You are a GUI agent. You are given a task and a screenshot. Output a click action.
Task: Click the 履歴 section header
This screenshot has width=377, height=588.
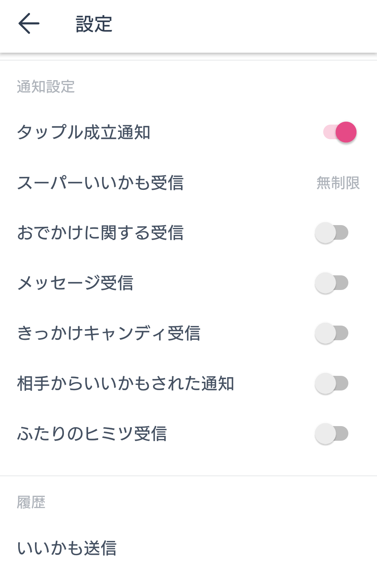pos(31,503)
